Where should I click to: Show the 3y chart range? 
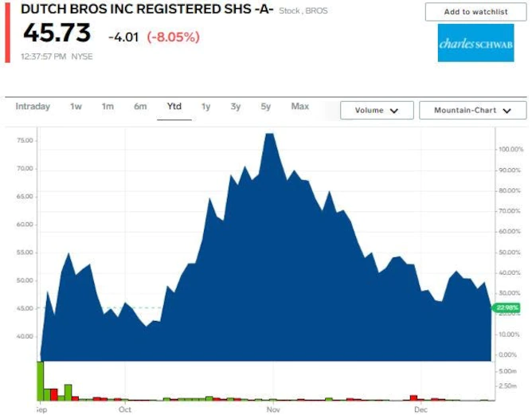click(x=236, y=107)
